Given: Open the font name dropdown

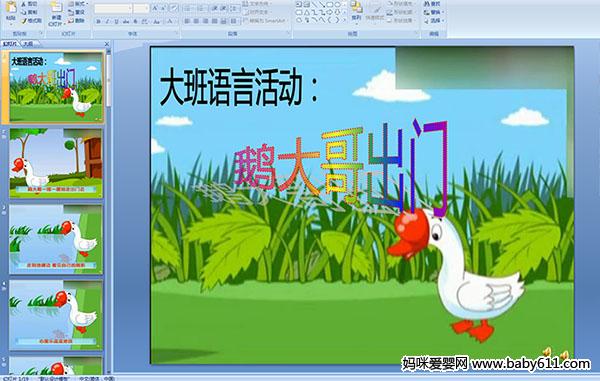Looking at the screenshot, I should point(130,8).
